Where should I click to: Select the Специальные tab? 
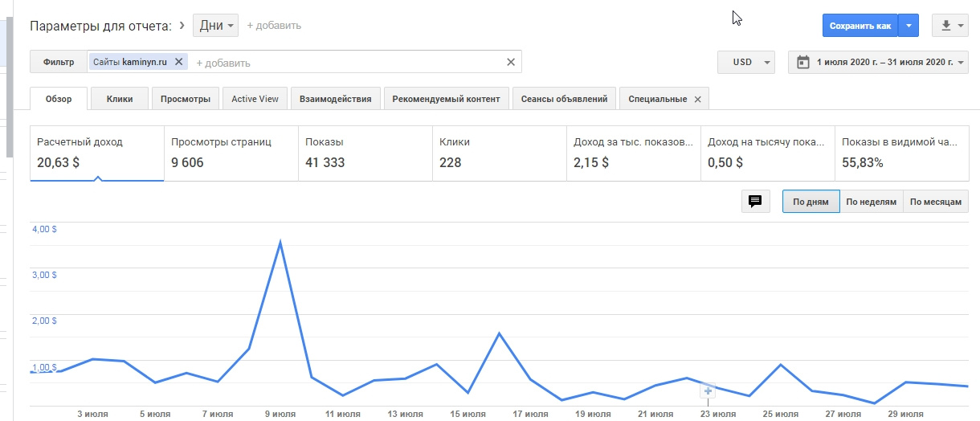click(x=658, y=99)
